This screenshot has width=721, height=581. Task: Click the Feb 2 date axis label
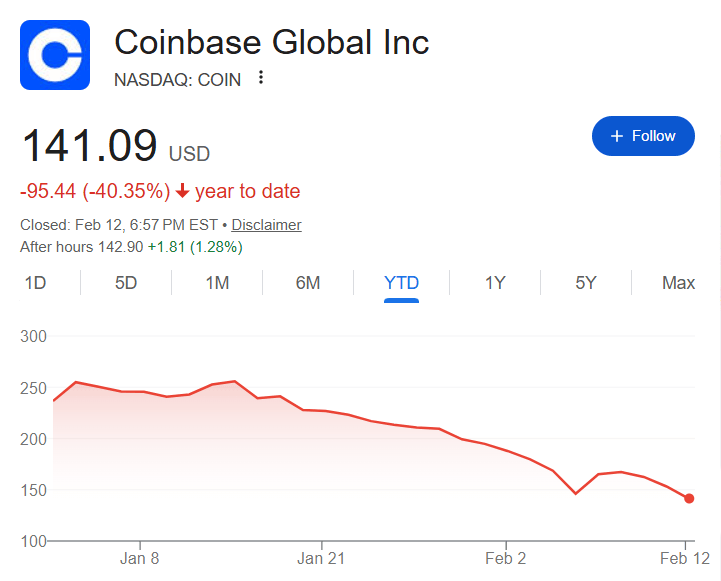tap(507, 558)
